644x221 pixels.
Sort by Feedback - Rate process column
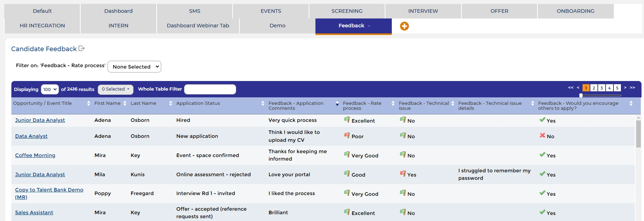[393, 103]
